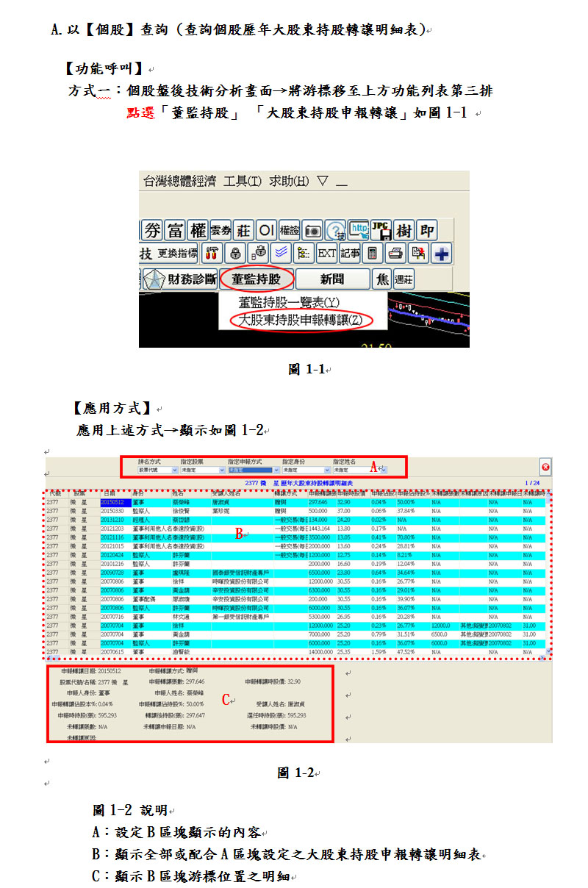The width and height of the screenshot is (588, 888).
Task: Click the blue plus icon
Action: pyautogui.click(x=442, y=254)
